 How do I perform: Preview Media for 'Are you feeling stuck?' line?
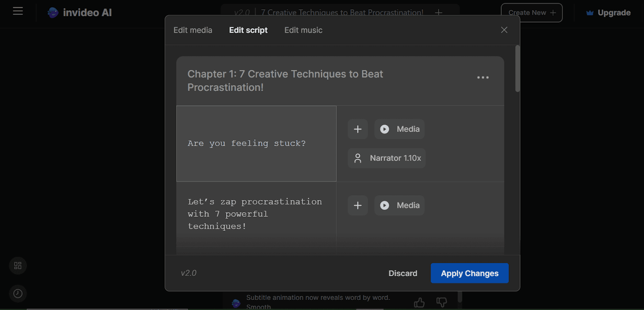(399, 129)
